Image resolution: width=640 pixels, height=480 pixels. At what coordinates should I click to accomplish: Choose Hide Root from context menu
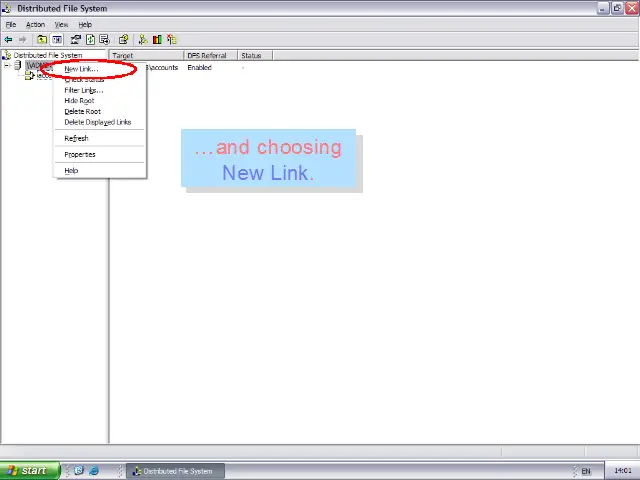(x=79, y=101)
